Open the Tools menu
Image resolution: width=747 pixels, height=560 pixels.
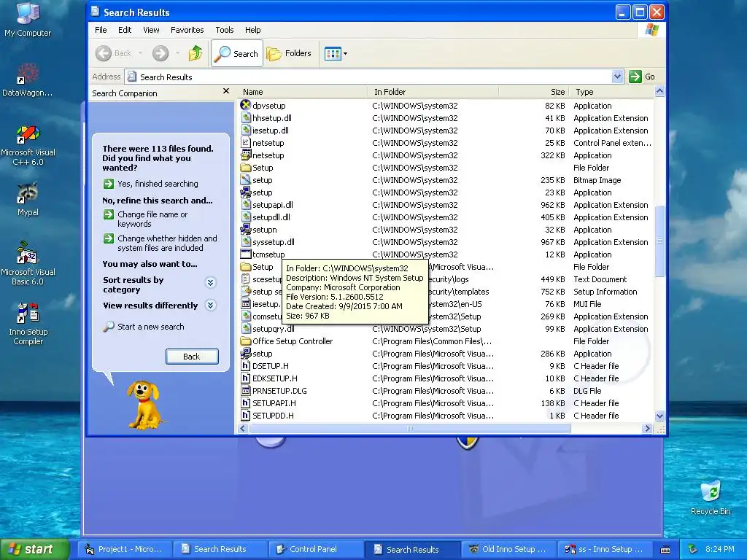(225, 30)
